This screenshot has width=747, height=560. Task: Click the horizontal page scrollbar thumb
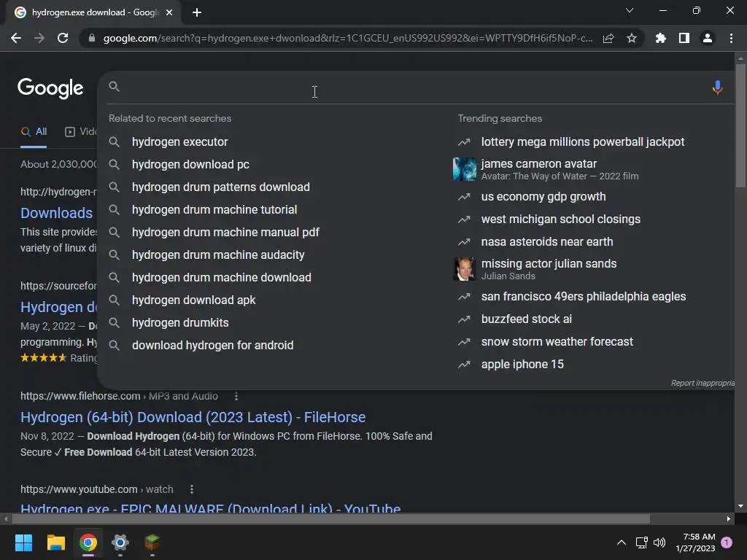click(331, 518)
